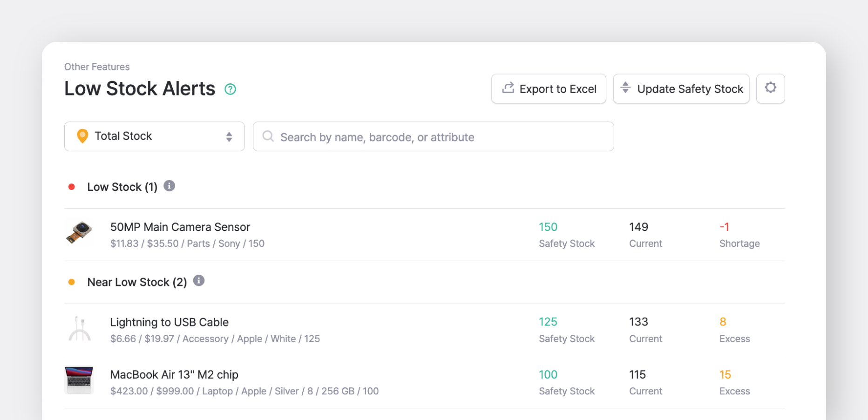Expand the Low Stock section
This screenshot has height=420, width=868.
point(122,187)
